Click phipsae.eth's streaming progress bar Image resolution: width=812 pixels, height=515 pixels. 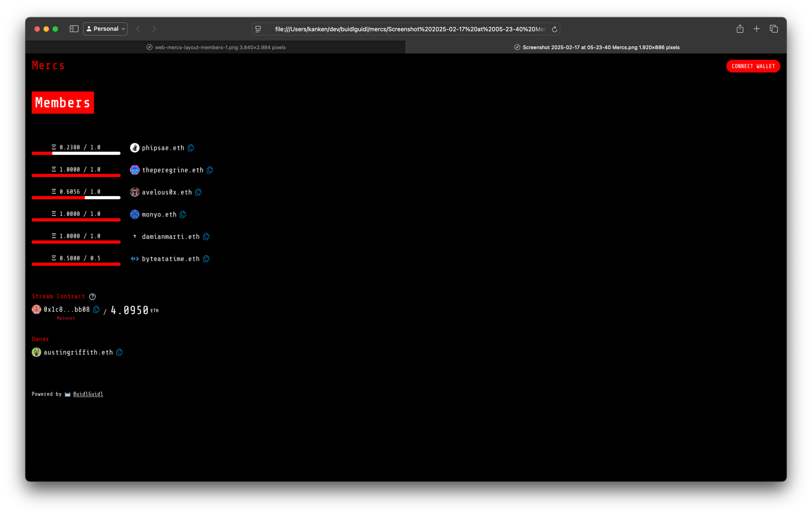click(76, 153)
